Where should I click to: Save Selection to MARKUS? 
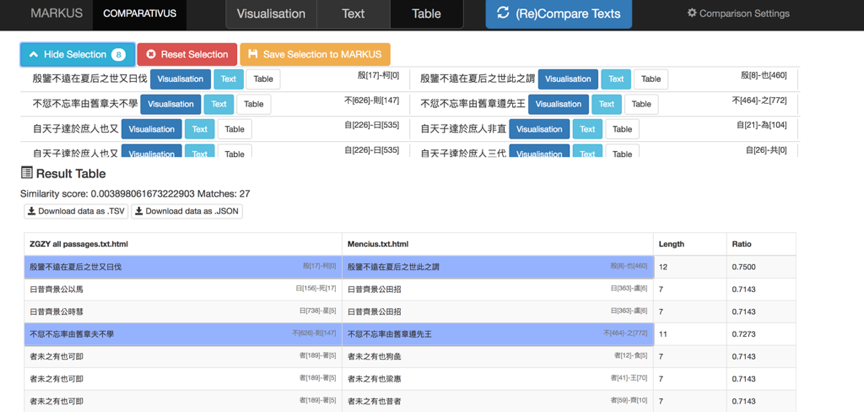pos(315,55)
